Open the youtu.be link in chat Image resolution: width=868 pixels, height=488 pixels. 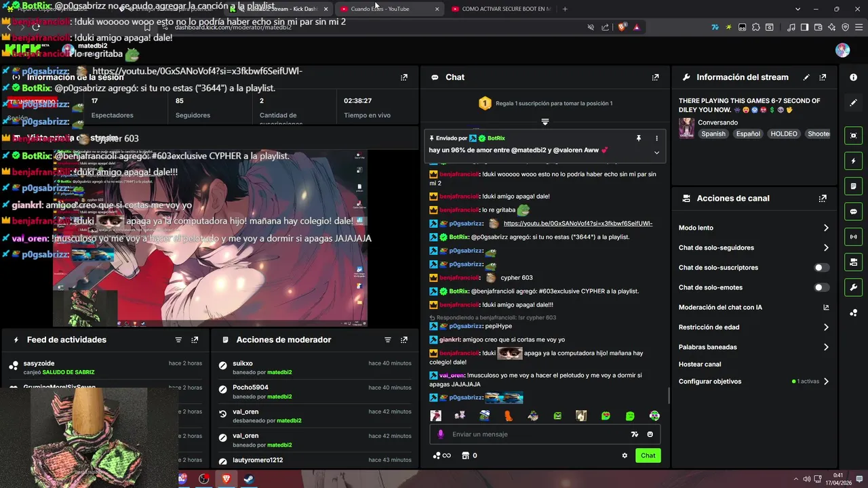[578, 224]
